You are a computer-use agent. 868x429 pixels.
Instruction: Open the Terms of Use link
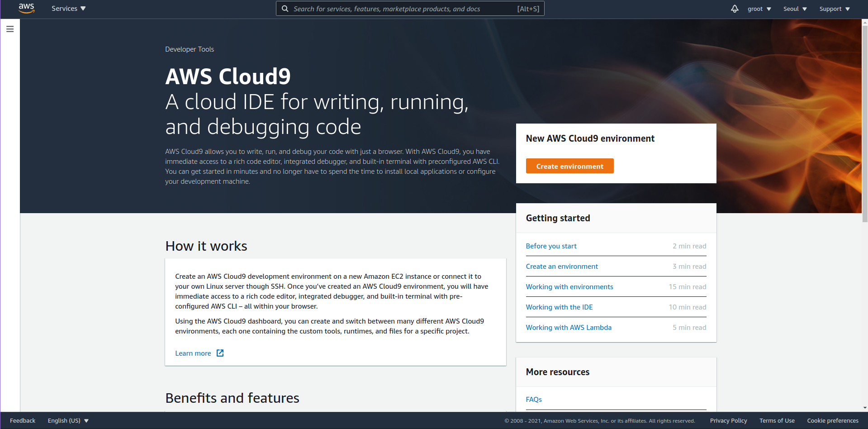[x=777, y=420]
